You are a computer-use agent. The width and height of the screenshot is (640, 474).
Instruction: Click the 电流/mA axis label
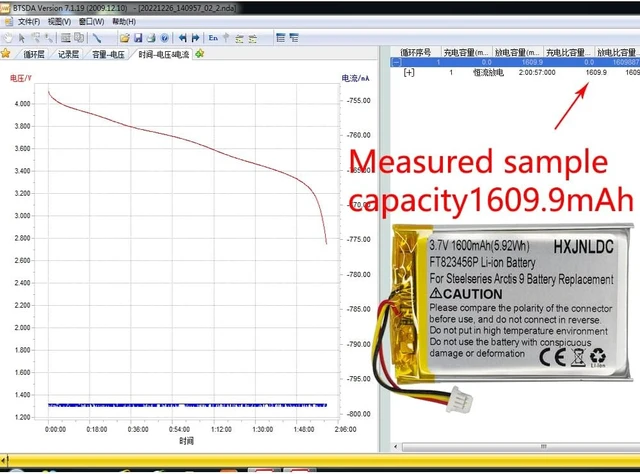click(355, 78)
